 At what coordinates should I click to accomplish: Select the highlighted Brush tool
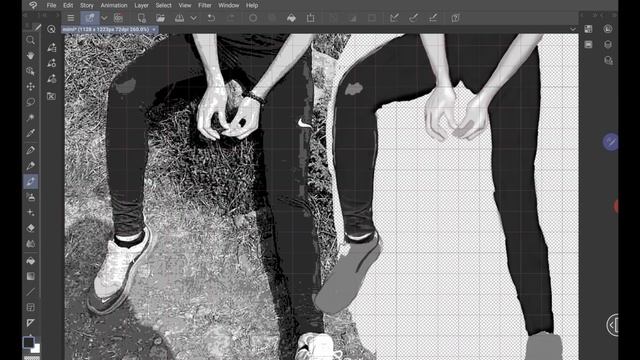coord(31,181)
